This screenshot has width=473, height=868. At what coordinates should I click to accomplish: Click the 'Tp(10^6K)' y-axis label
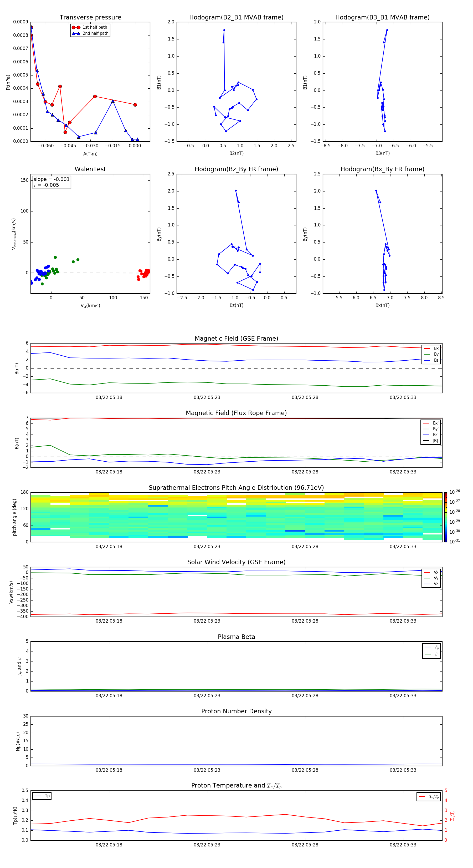(15, 815)
